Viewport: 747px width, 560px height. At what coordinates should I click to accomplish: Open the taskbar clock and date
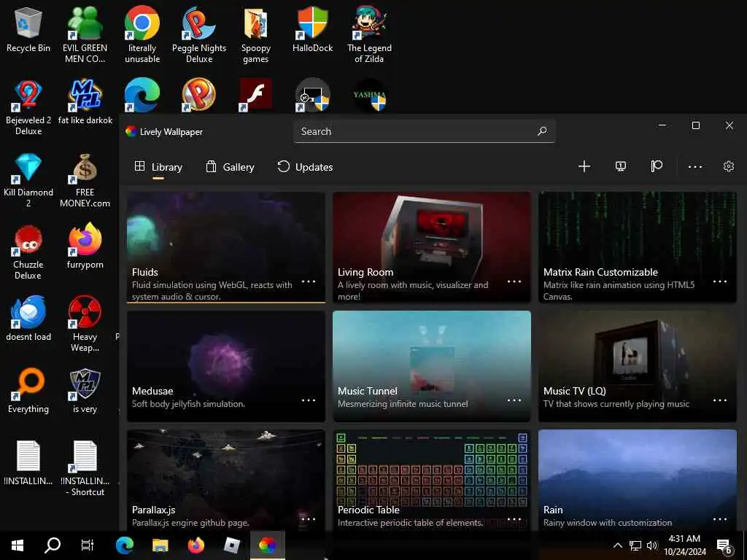point(684,545)
